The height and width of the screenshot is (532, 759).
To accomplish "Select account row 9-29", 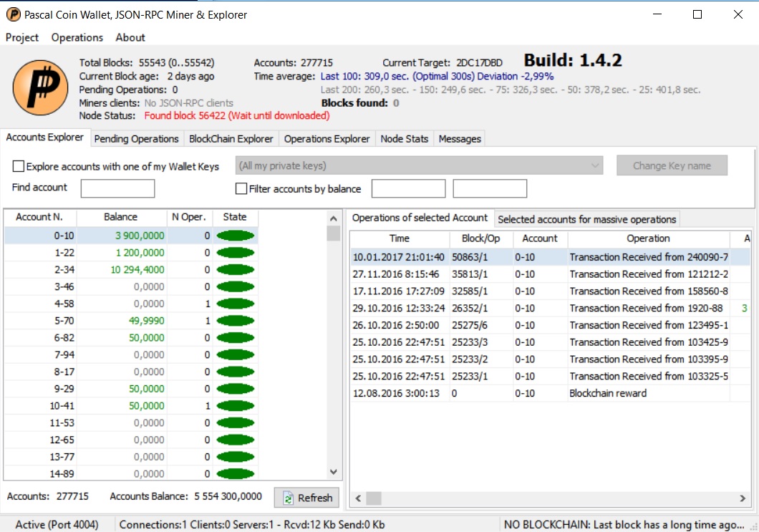I will coord(131,389).
